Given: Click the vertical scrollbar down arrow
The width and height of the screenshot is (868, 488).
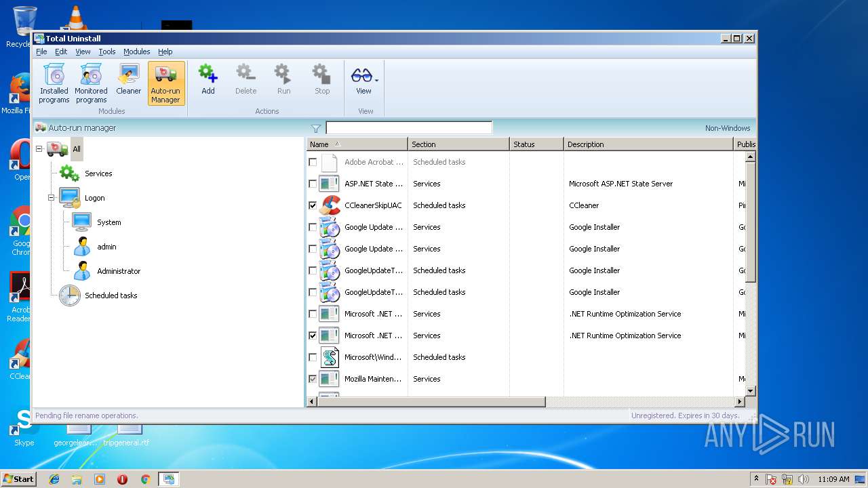Looking at the screenshot, I should click(751, 391).
